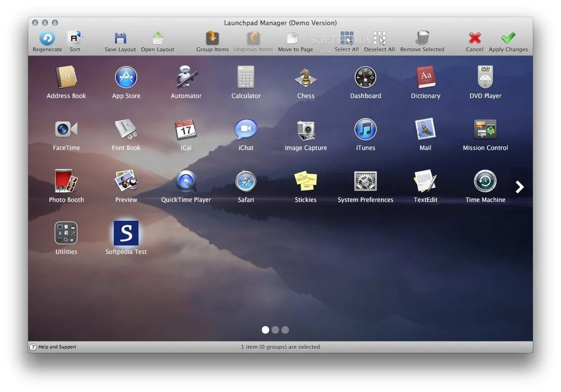Image resolution: width=561 pixels, height=392 pixels.
Task: Select the FaceTime icon
Action: coord(66,129)
